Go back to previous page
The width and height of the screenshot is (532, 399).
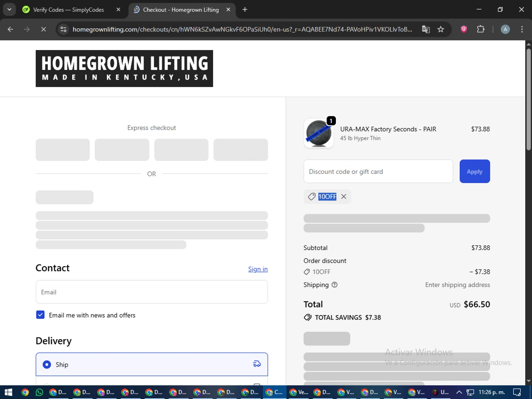click(x=10, y=29)
